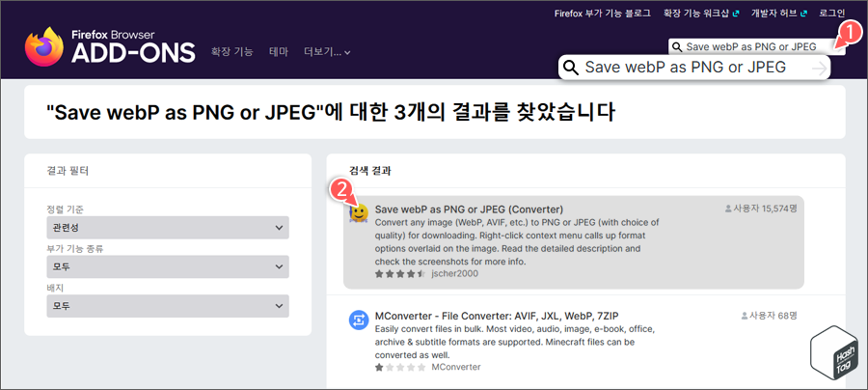
Task: Click the 검색 결과 heading
Action: point(370,171)
